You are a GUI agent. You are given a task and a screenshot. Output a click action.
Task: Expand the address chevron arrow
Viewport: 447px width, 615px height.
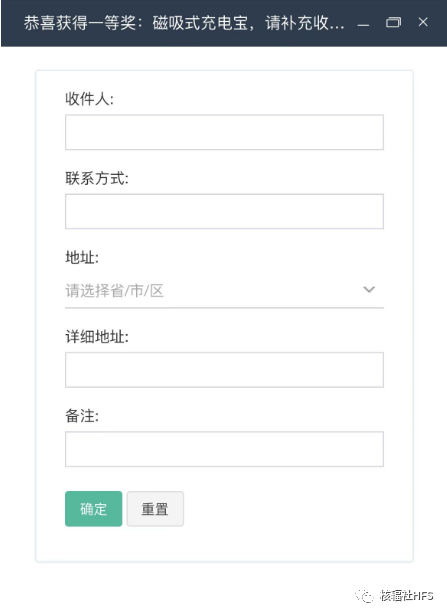pos(369,289)
